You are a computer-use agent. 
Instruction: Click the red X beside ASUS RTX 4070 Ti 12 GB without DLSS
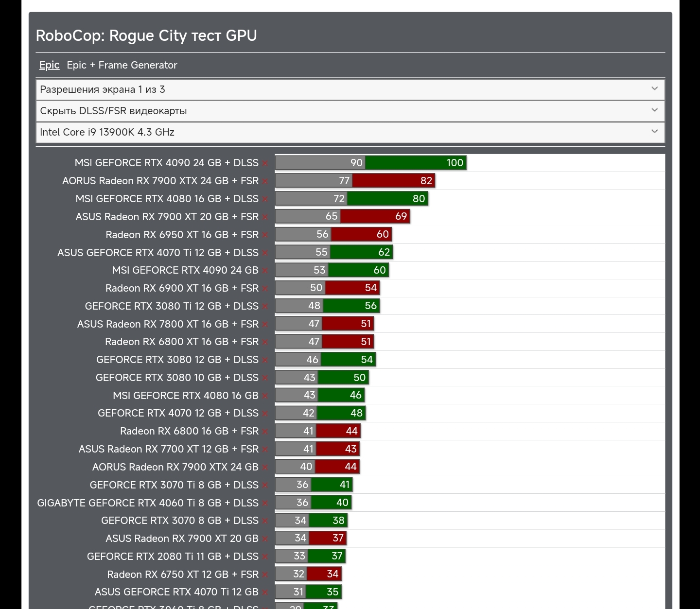coord(265,593)
